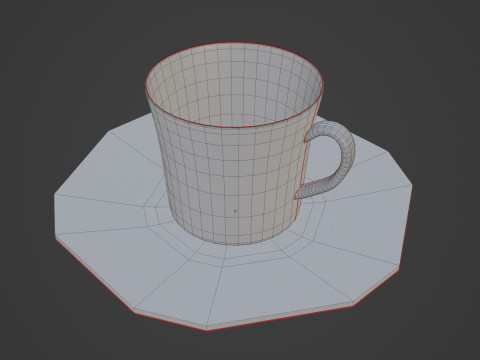Click the orange origin point on the cup
Screen dimensions: 480x360
[235, 211]
